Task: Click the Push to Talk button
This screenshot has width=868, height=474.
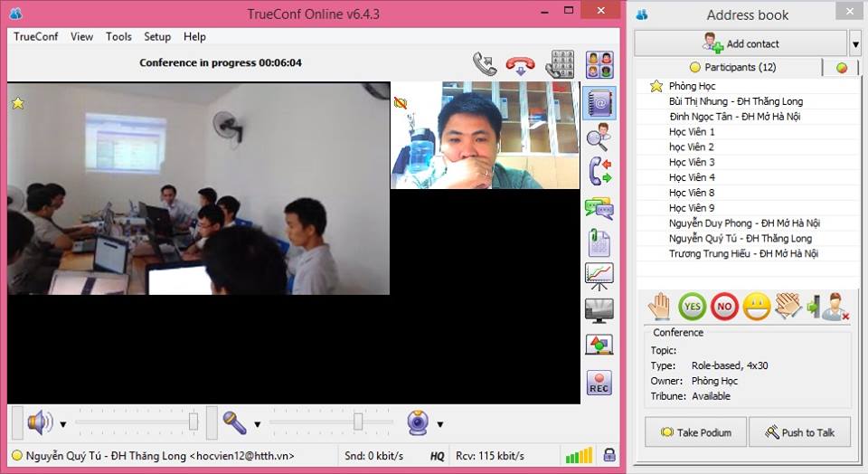Action: coord(800,431)
